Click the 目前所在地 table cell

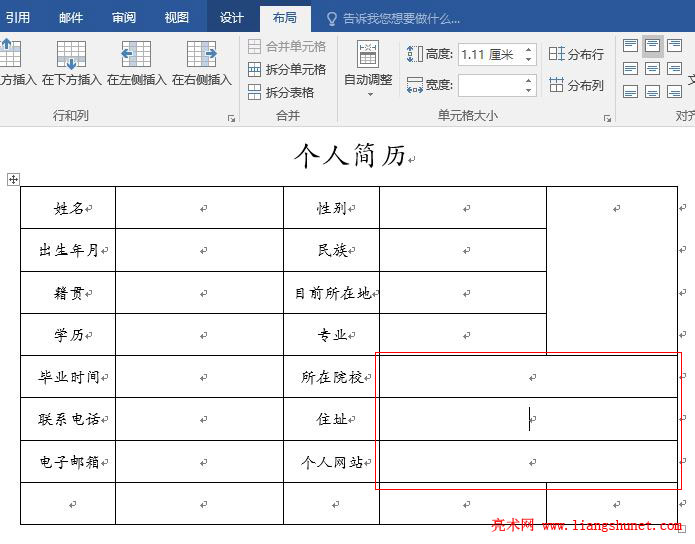(x=332, y=293)
